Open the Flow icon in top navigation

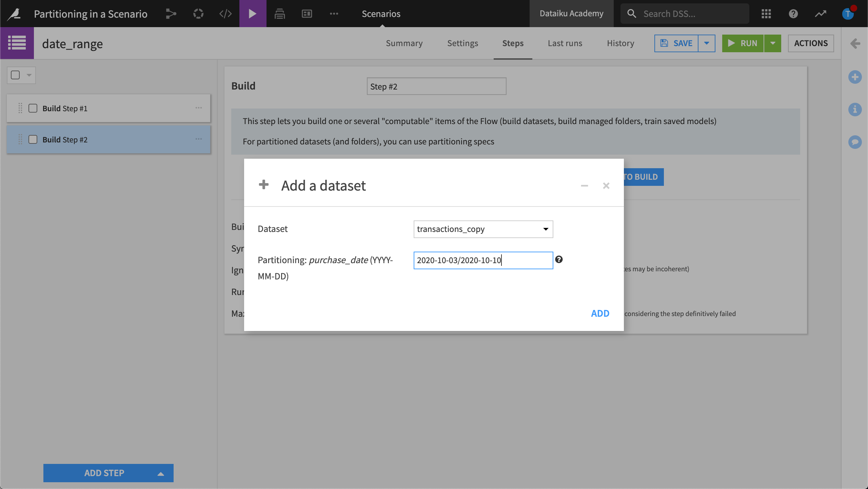[x=171, y=14]
